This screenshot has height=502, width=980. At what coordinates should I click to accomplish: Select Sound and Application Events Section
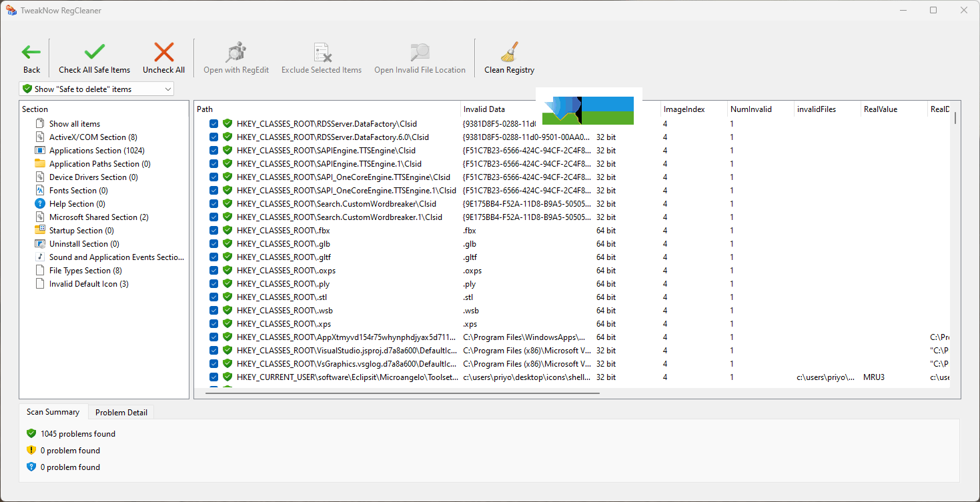pyautogui.click(x=116, y=257)
